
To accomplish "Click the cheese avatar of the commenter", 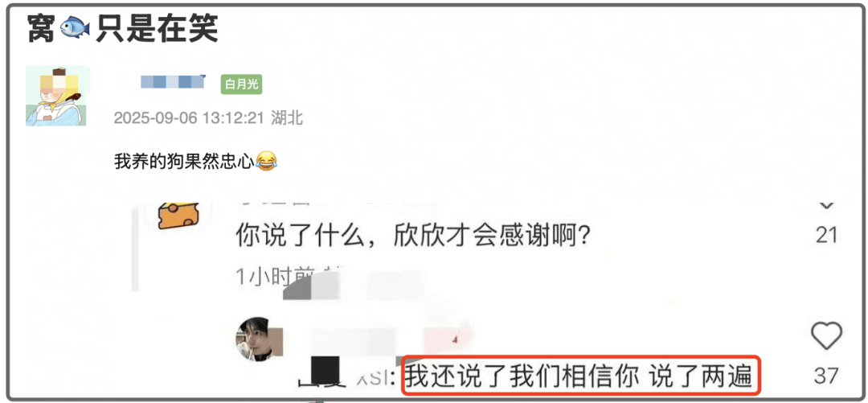I will 178,216.
